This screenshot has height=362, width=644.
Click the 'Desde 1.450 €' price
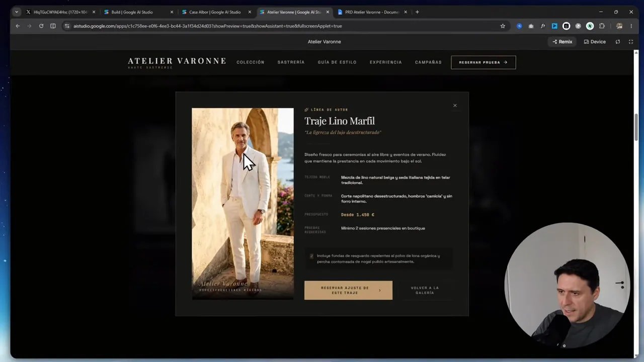tap(358, 215)
